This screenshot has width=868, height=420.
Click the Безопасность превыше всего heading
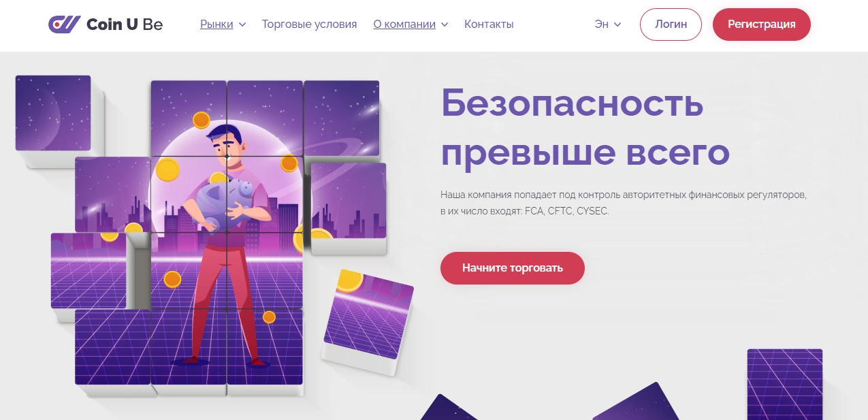tap(585, 128)
